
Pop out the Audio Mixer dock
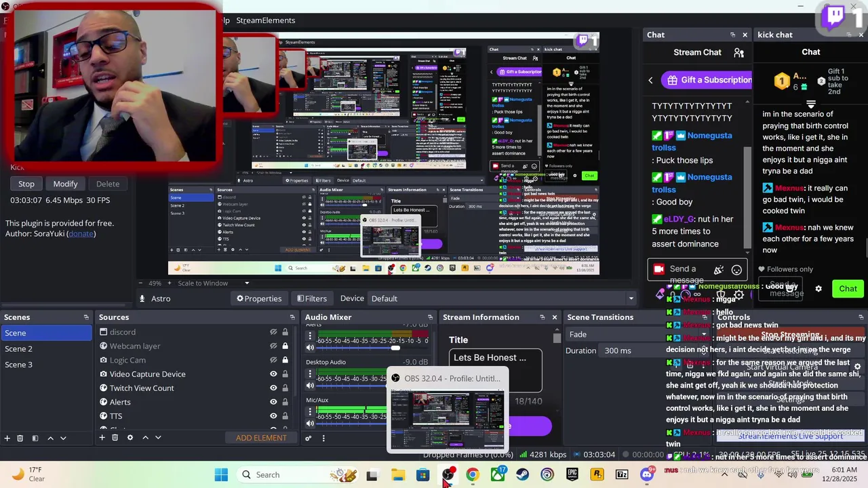click(430, 317)
